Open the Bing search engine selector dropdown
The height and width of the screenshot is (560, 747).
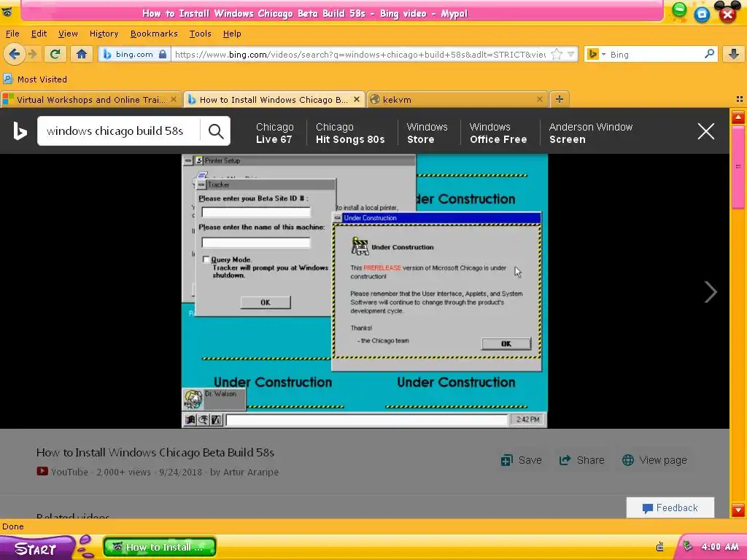point(596,54)
